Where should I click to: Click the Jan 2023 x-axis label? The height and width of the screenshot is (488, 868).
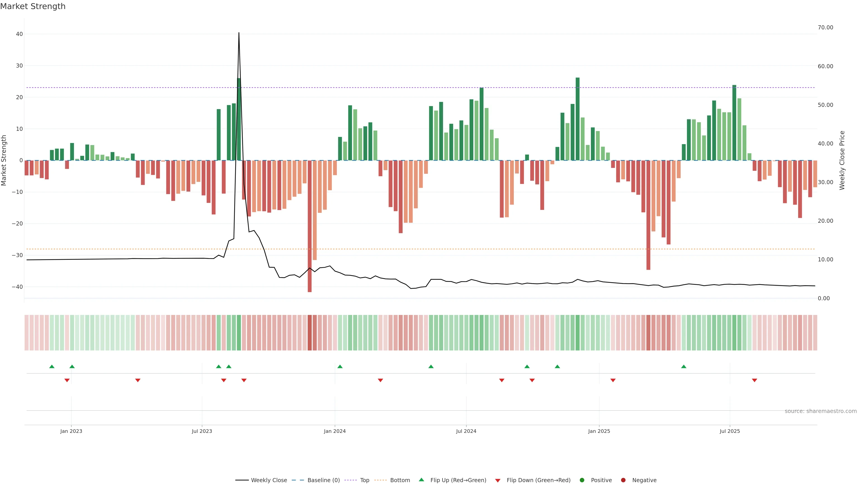point(71,431)
